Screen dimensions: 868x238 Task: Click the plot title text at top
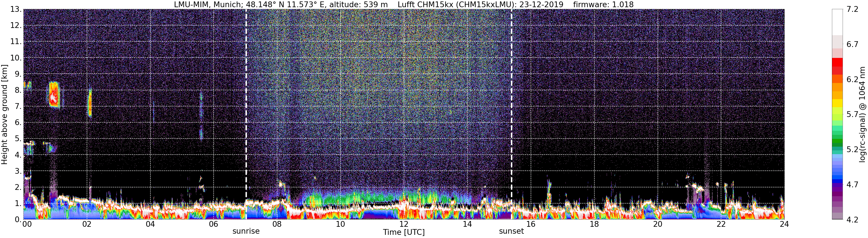point(404,4)
